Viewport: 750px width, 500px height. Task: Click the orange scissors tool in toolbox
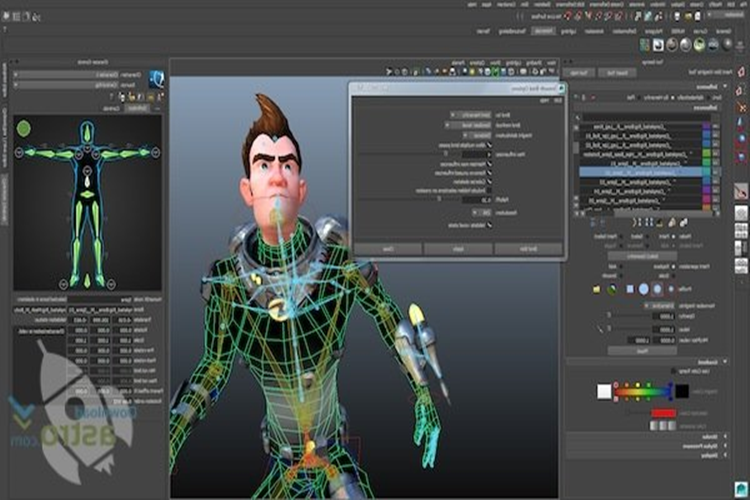click(x=741, y=107)
